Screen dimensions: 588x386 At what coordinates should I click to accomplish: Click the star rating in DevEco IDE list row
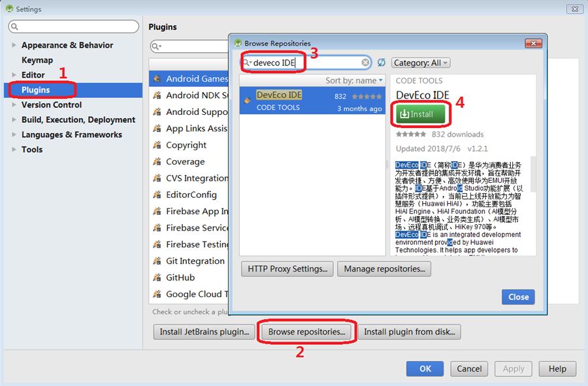point(367,96)
